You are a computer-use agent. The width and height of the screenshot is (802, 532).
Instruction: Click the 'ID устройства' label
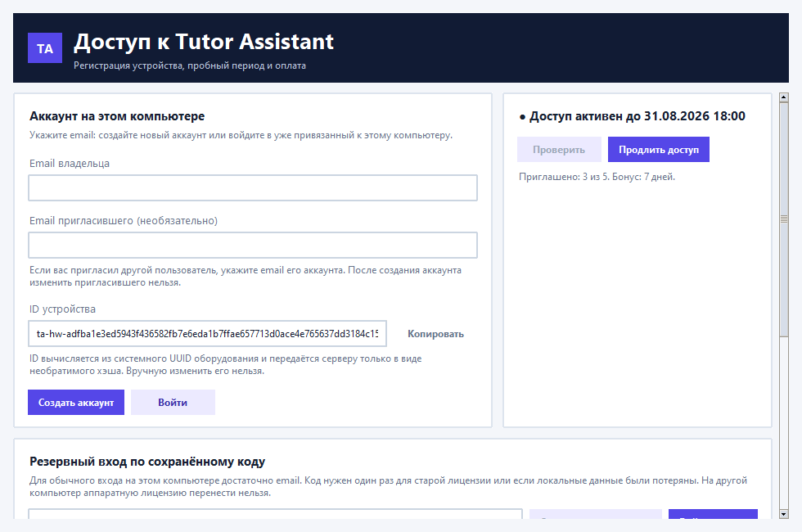[62, 309]
